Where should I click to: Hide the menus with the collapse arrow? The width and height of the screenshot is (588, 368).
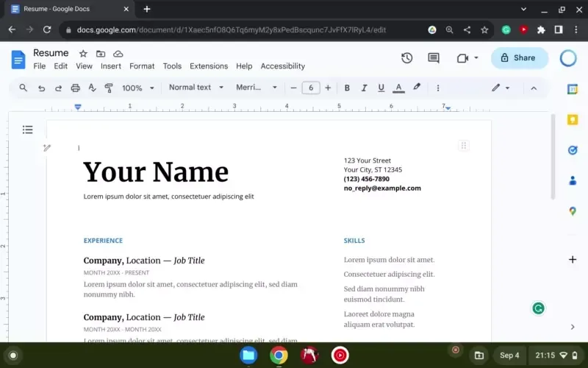click(534, 88)
